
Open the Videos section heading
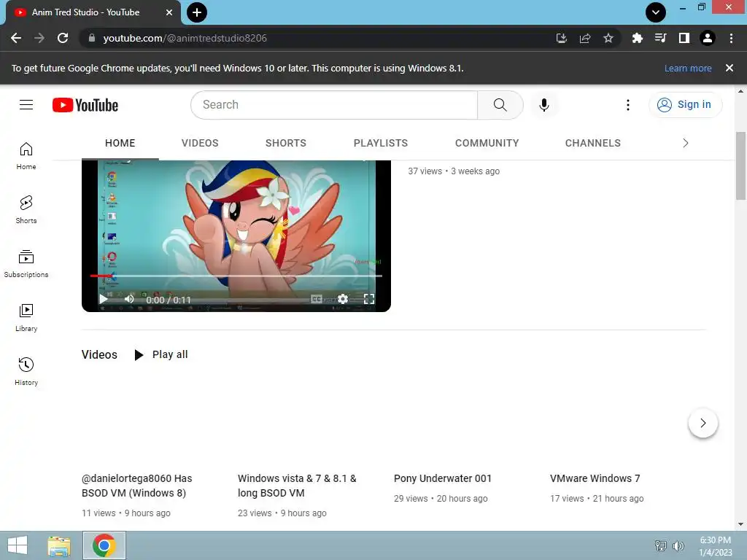point(99,355)
